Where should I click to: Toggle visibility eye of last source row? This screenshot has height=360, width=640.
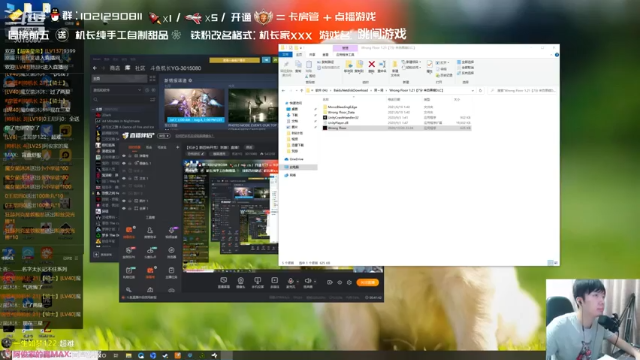[x=124, y=208]
